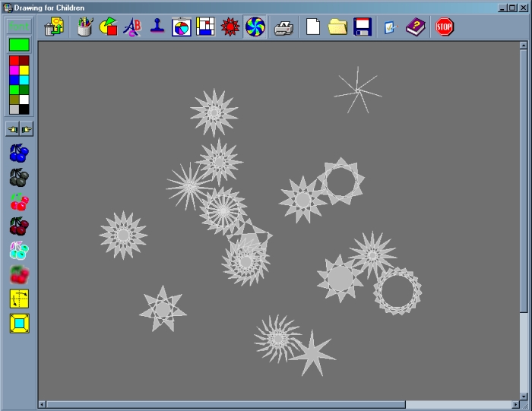Open the text ABC tool
The width and height of the screenshot is (532, 411).
[x=132, y=27]
